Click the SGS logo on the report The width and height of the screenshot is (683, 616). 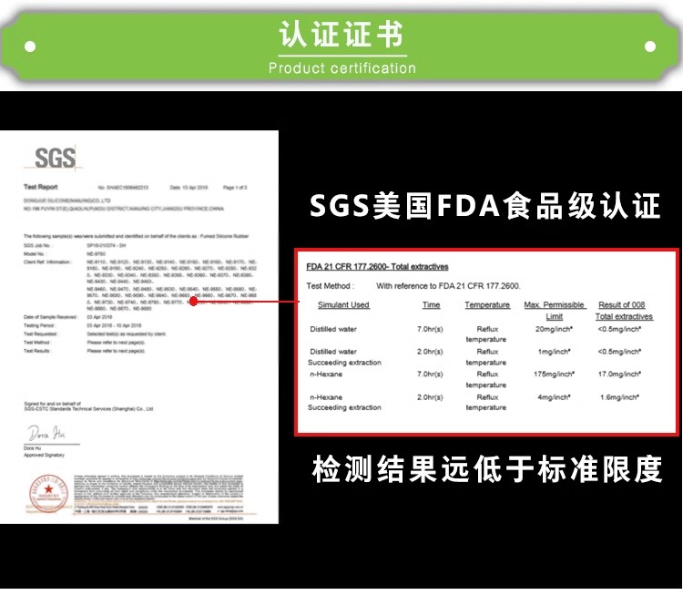[55, 158]
